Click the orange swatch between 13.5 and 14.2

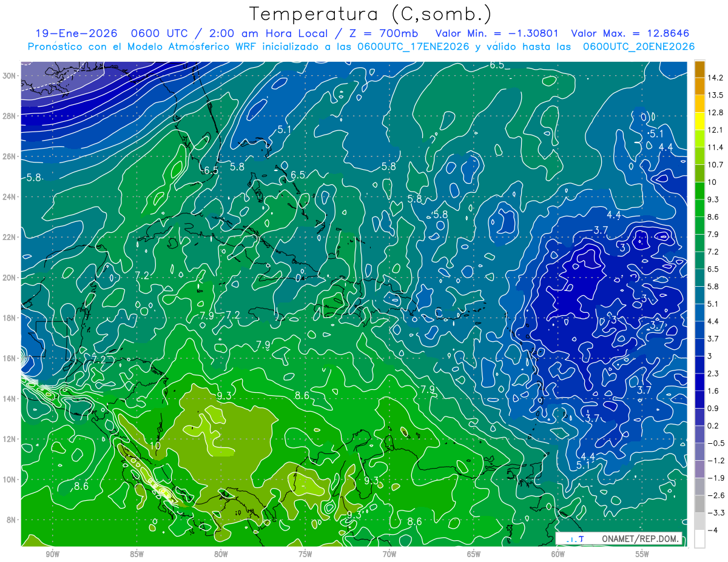coord(699,87)
